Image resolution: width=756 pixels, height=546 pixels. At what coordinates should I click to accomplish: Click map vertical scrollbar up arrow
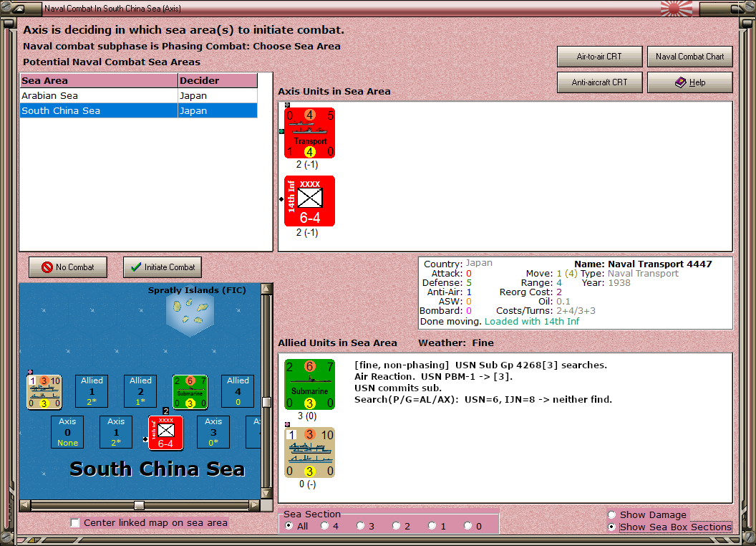[x=266, y=289]
